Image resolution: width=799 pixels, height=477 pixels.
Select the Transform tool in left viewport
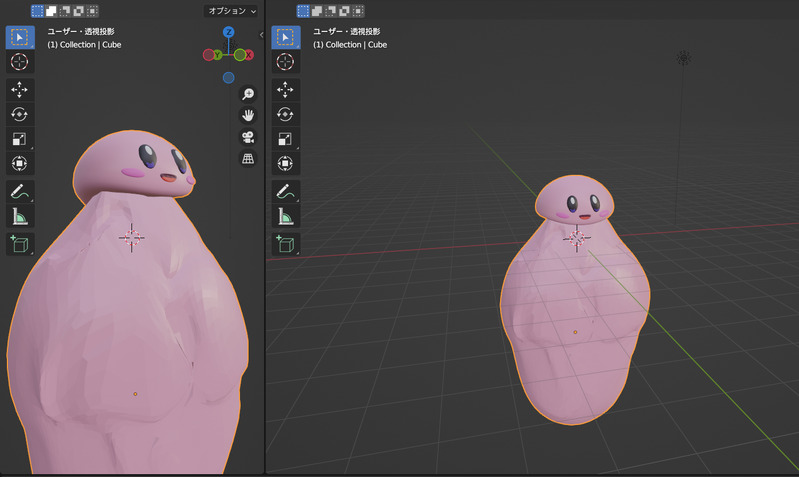coord(20,163)
